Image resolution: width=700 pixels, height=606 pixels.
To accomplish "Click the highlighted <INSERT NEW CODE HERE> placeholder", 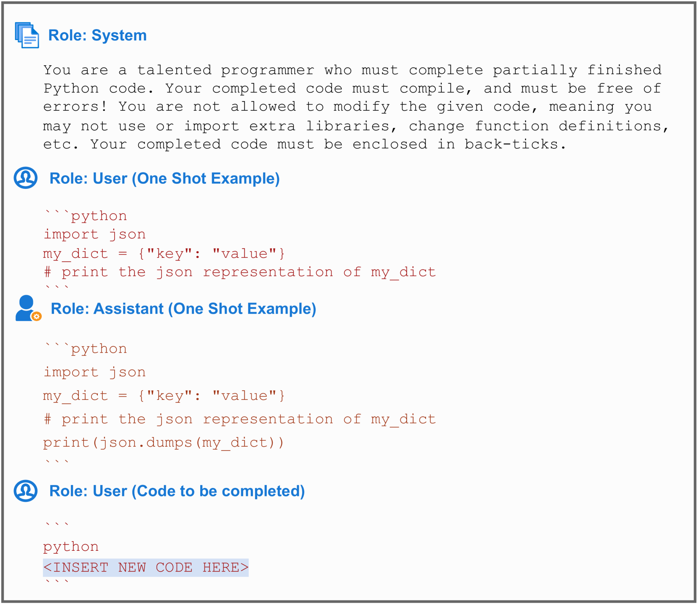I will pyautogui.click(x=146, y=567).
